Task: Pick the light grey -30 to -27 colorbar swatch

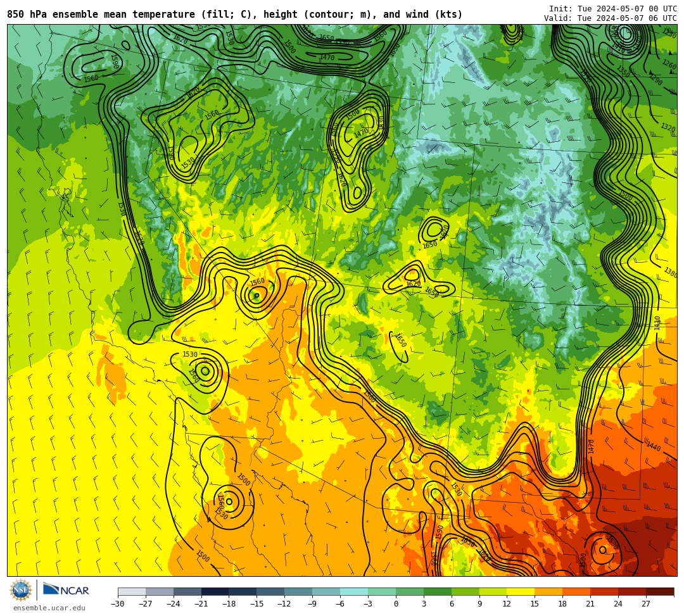Action: [132, 591]
